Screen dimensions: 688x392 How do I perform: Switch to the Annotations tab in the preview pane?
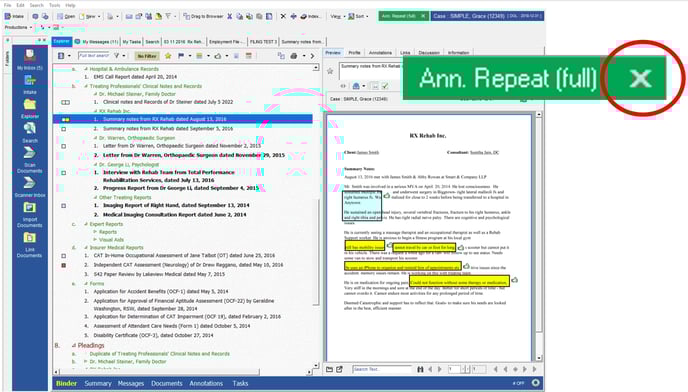[x=380, y=53]
